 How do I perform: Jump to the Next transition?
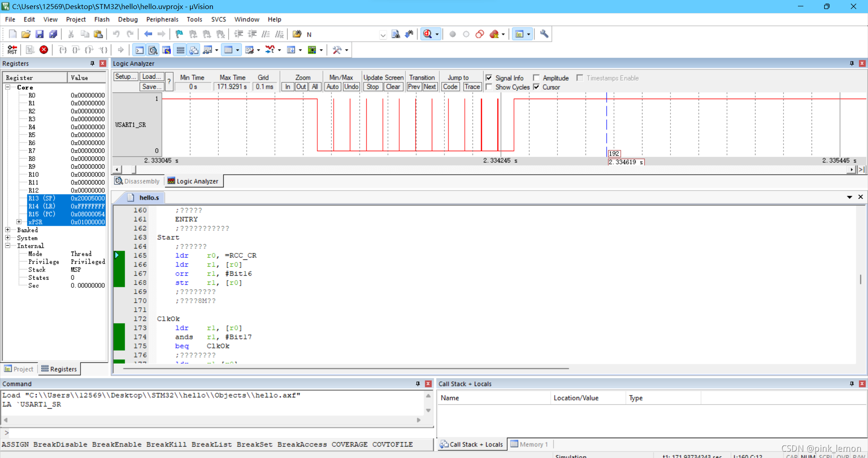click(430, 87)
